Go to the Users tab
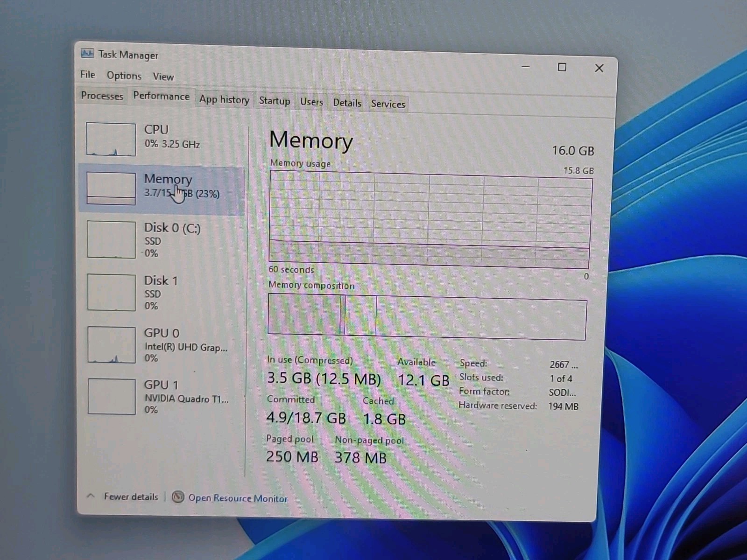747x560 pixels. point(311,102)
